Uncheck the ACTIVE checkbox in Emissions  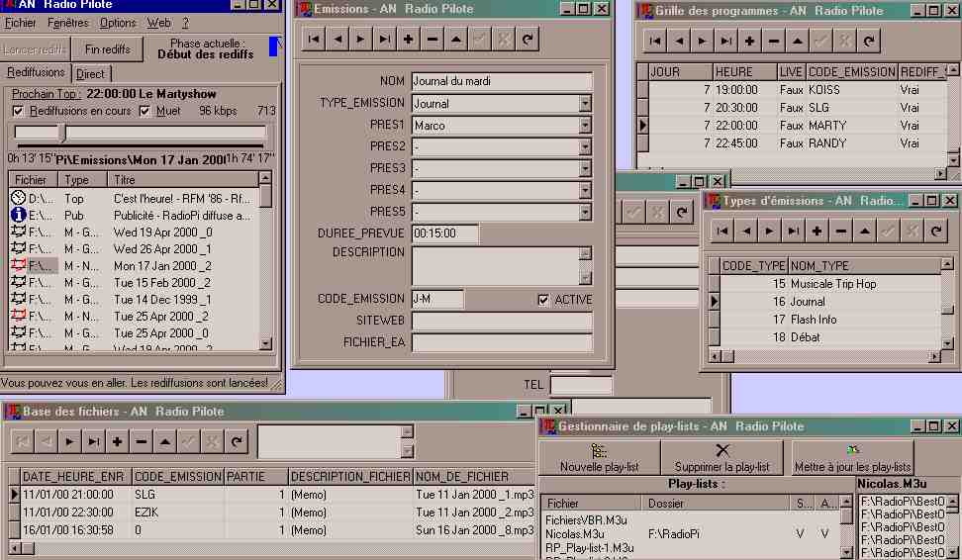(x=543, y=300)
